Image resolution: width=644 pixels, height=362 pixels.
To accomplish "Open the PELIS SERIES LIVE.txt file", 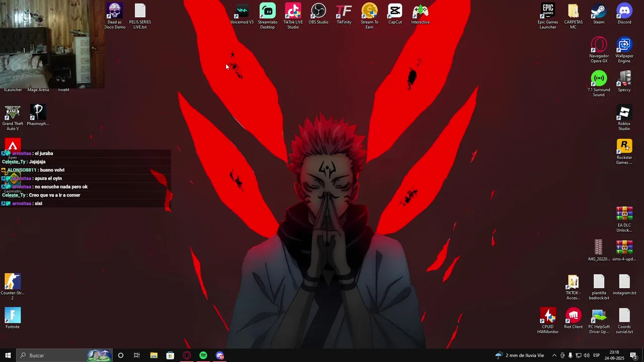I will point(140,16).
